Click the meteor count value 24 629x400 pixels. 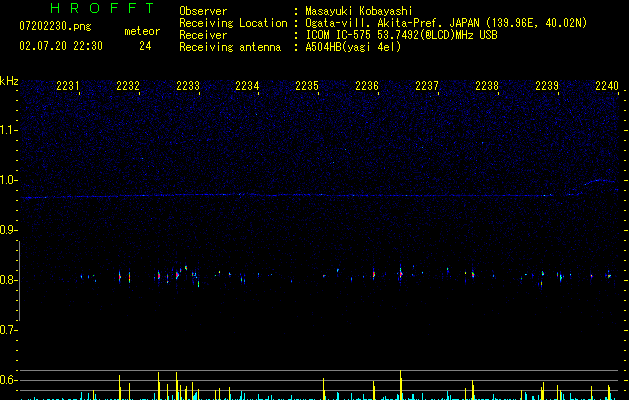[145, 46]
